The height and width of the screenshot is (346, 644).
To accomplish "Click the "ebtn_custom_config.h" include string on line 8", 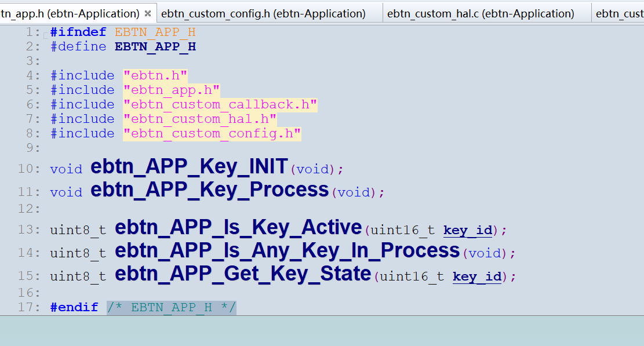I will (x=212, y=133).
